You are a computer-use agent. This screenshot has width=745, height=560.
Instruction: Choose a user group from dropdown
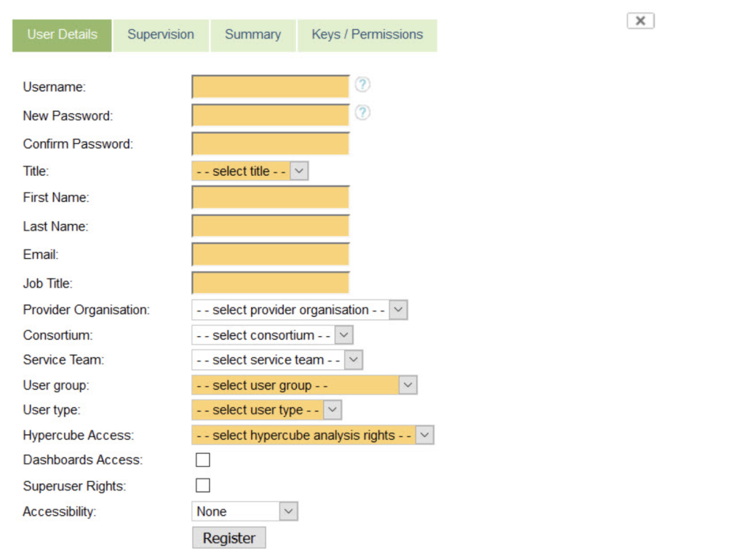(304, 385)
